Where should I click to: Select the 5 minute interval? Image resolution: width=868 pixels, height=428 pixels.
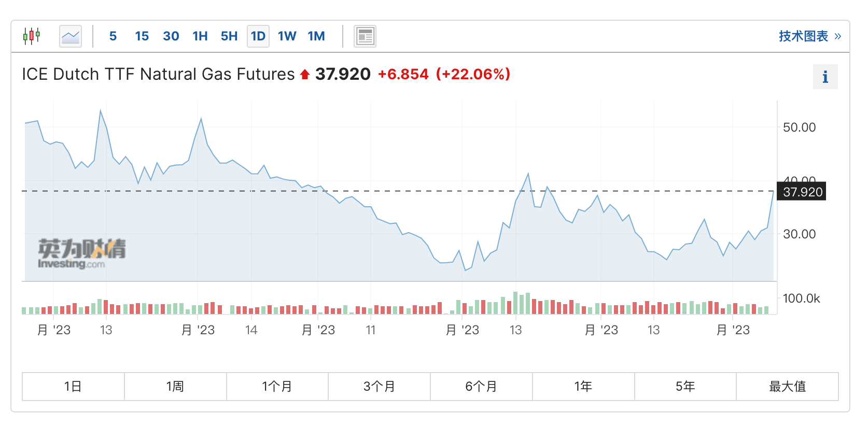click(113, 36)
